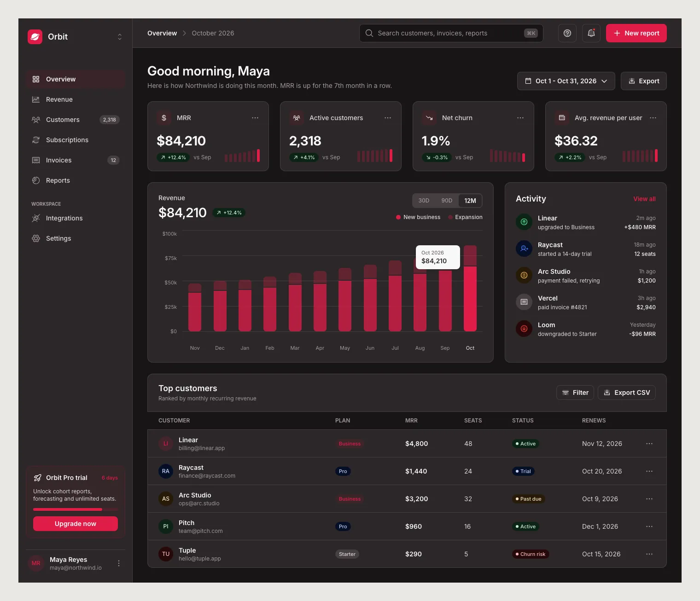The image size is (700, 601).
Task: Click View all in Activity
Action: point(644,199)
